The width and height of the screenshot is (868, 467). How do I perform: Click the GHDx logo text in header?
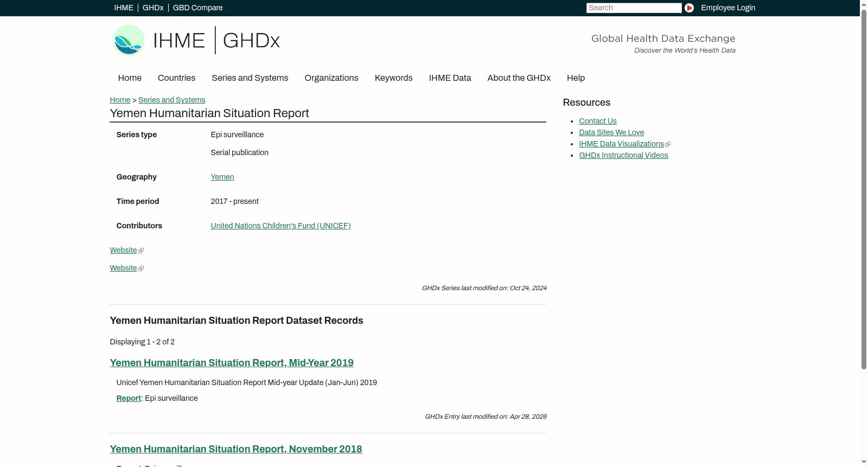tap(251, 41)
